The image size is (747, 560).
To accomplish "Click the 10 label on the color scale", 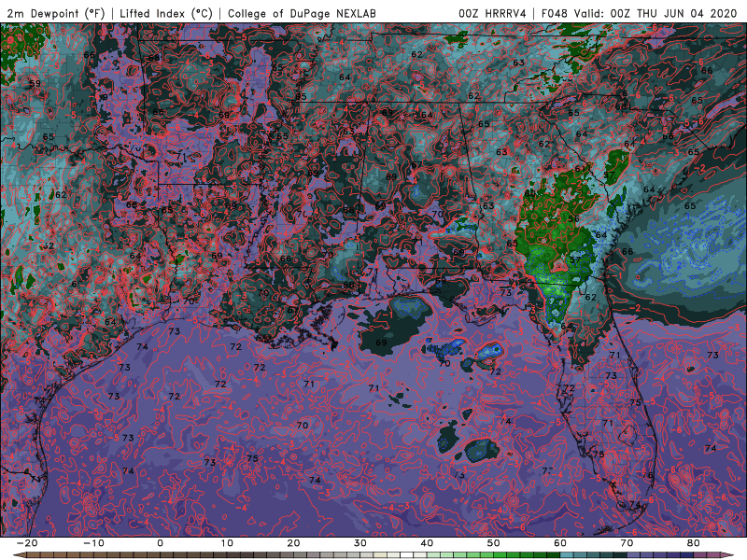I will click(227, 543).
